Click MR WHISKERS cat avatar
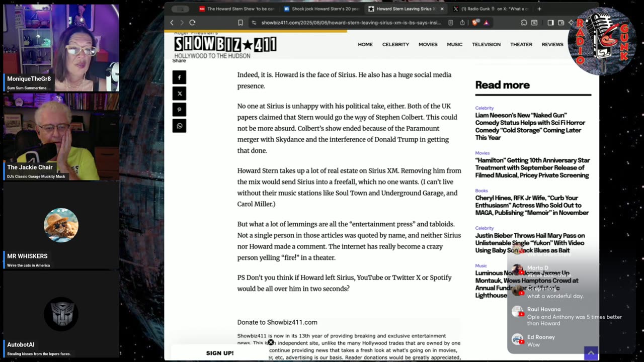644x362 pixels. click(61, 225)
